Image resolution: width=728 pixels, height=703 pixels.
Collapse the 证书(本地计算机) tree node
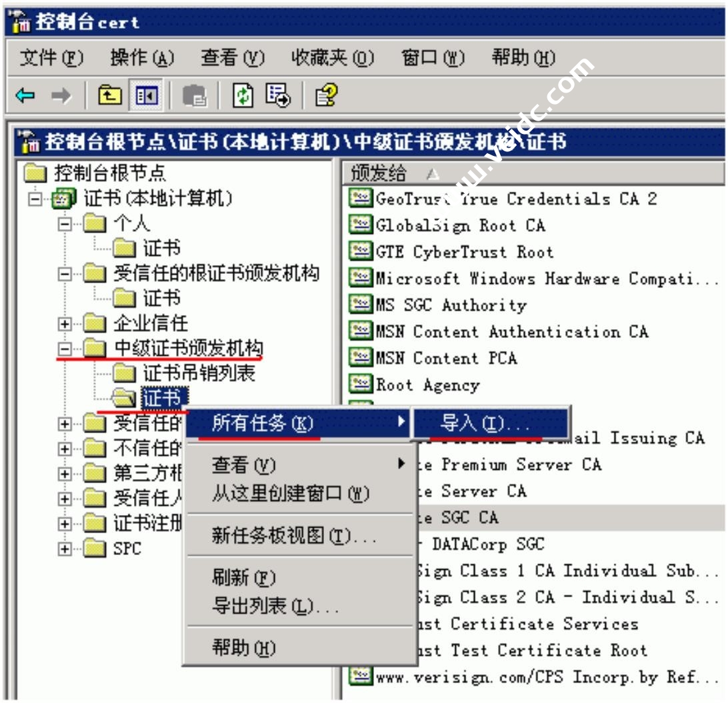[x=35, y=199]
